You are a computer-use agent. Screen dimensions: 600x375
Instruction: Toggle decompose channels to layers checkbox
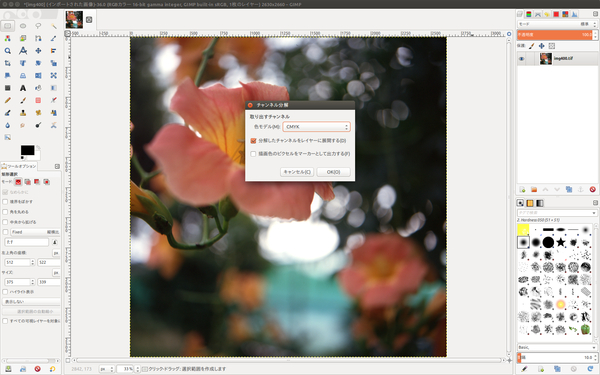click(x=253, y=141)
